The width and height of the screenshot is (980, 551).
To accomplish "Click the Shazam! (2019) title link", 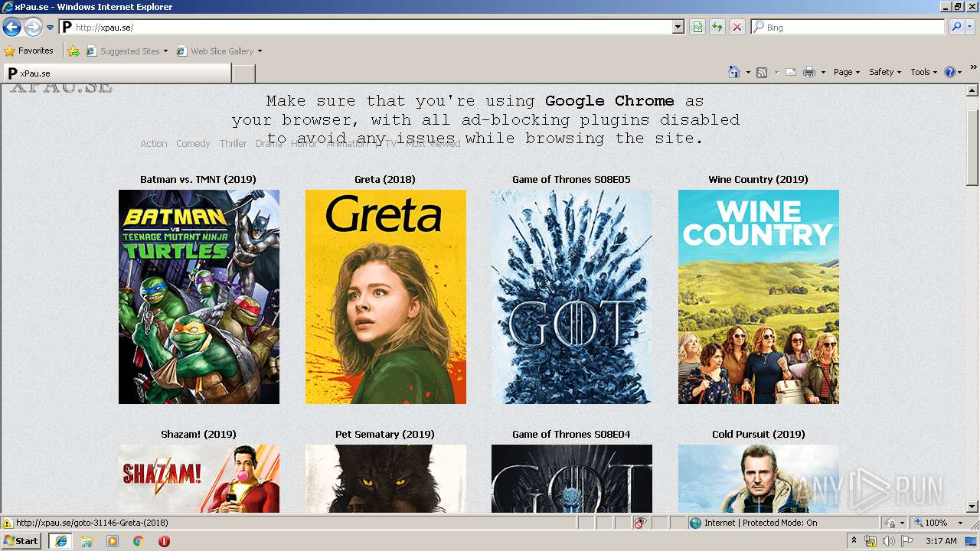I will coord(198,435).
